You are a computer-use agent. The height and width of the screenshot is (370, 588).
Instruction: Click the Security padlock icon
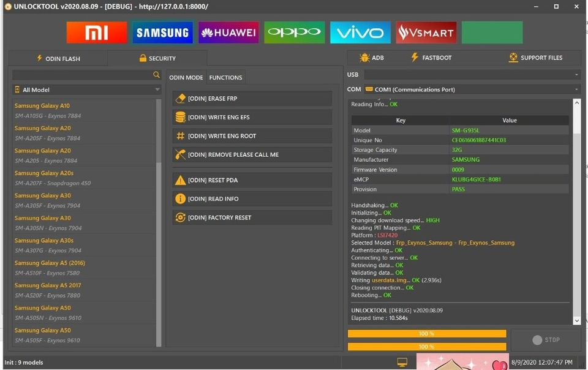[x=143, y=58]
